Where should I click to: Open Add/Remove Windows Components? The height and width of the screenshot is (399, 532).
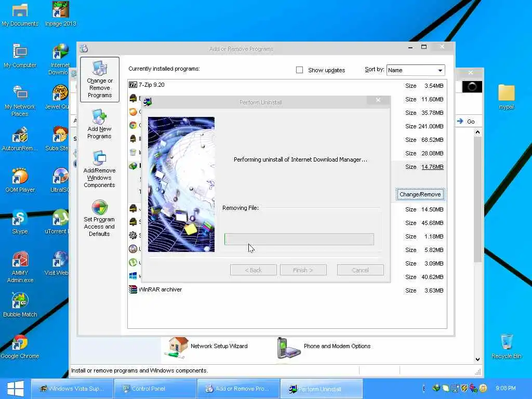tap(99, 169)
